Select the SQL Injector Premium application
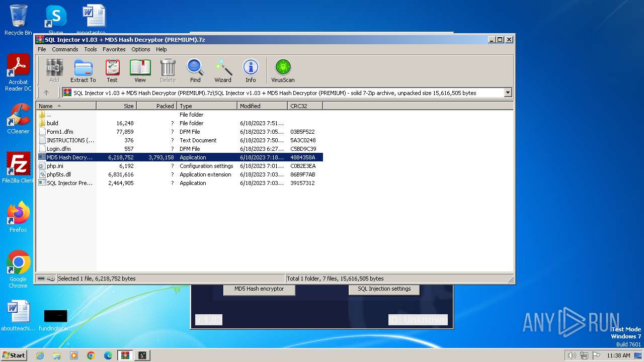The width and height of the screenshot is (644, 362). (x=180, y=183)
